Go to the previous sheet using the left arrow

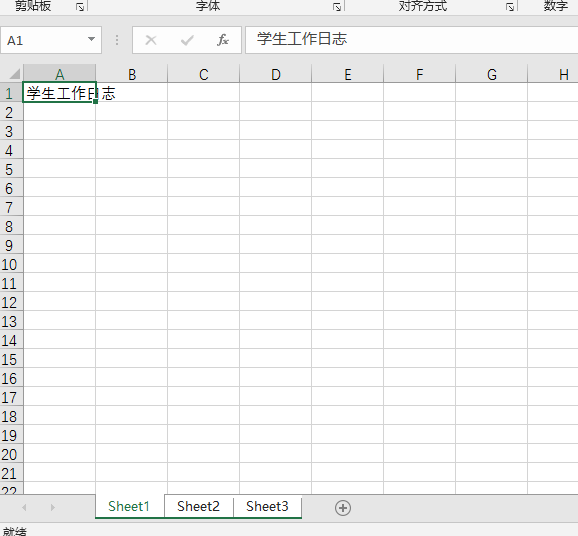coord(24,508)
